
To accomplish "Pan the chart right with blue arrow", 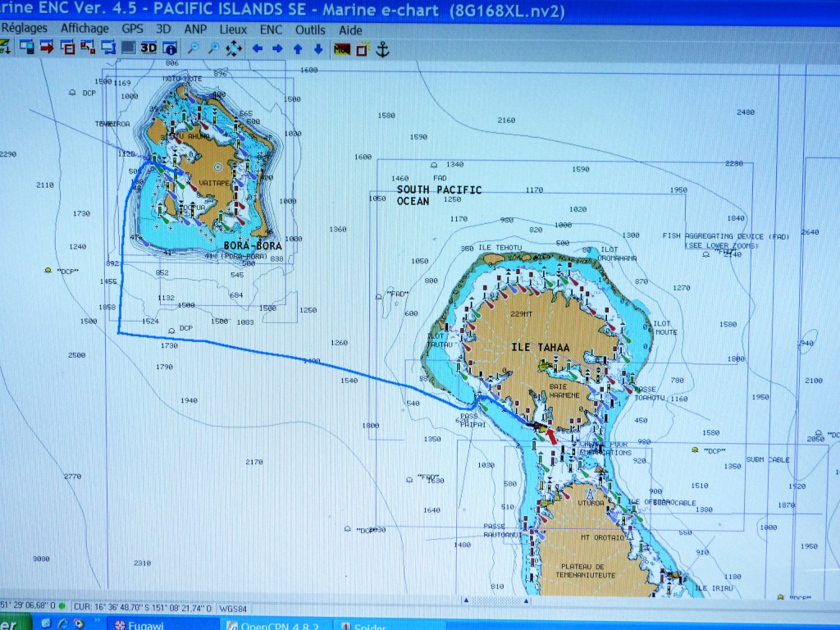I will pos(277,48).
